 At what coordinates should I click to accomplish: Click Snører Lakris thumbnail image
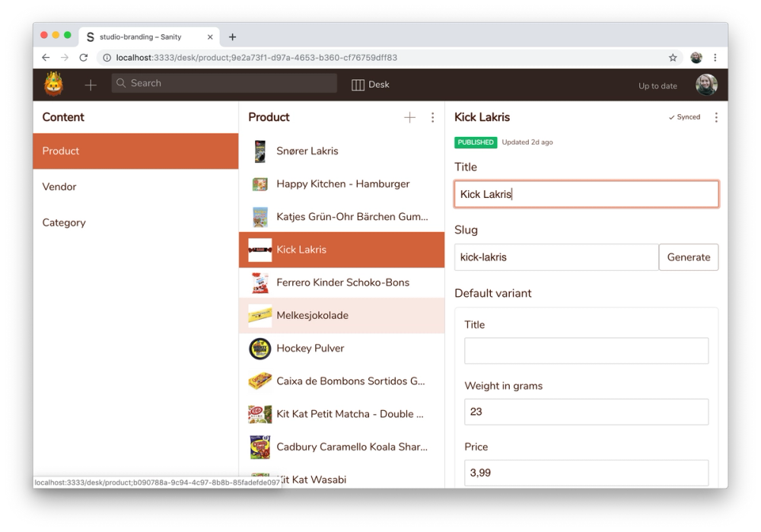click(x=260, y=151)
